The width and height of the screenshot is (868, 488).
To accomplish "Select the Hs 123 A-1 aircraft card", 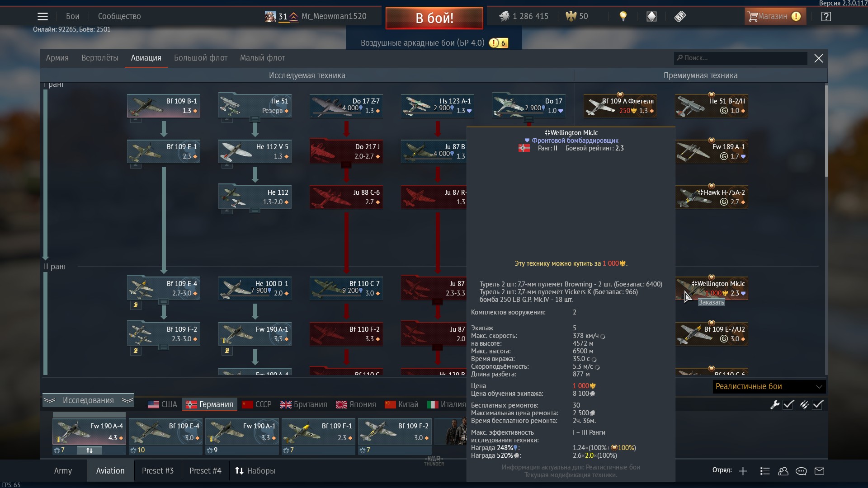I will (x=438, y=106).
